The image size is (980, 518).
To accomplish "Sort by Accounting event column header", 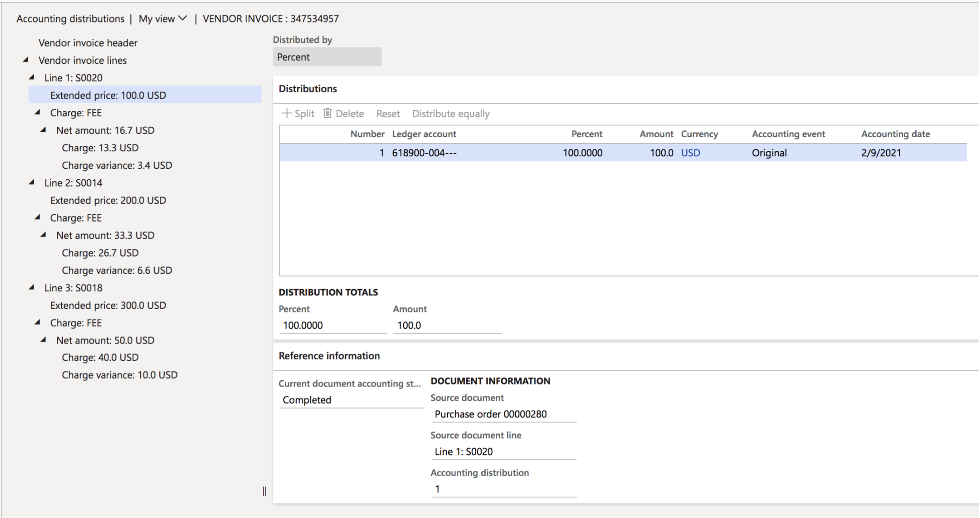I will [x=788, y=134].
